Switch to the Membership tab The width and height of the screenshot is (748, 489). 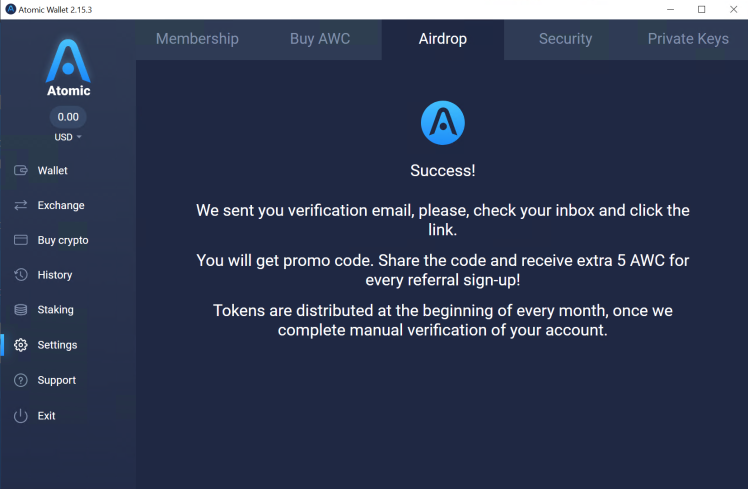tap(197, 39)
